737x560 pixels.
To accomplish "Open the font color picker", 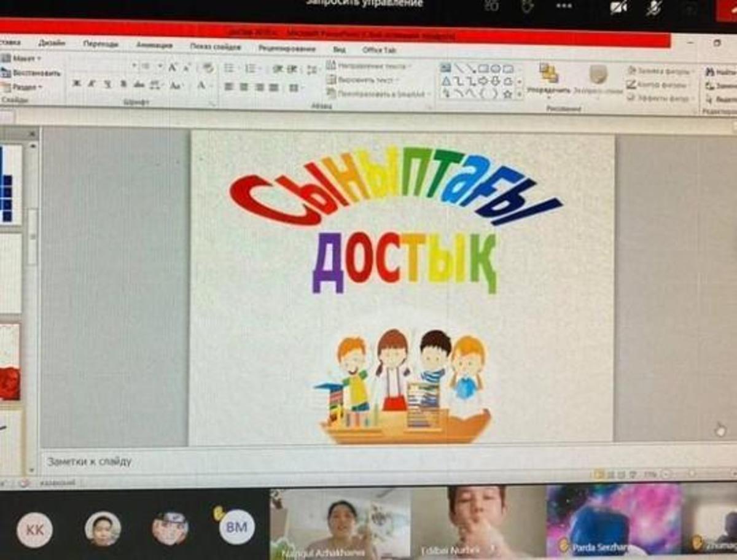I will pyautogui.click(x=202, y=85).
